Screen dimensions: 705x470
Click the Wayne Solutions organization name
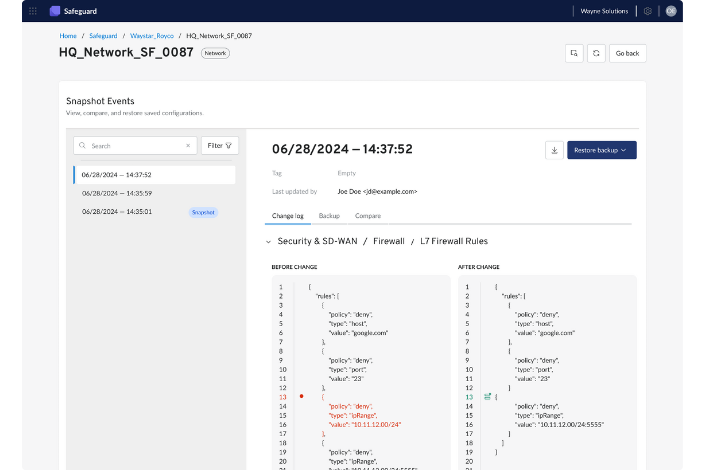tap(604, 11)
